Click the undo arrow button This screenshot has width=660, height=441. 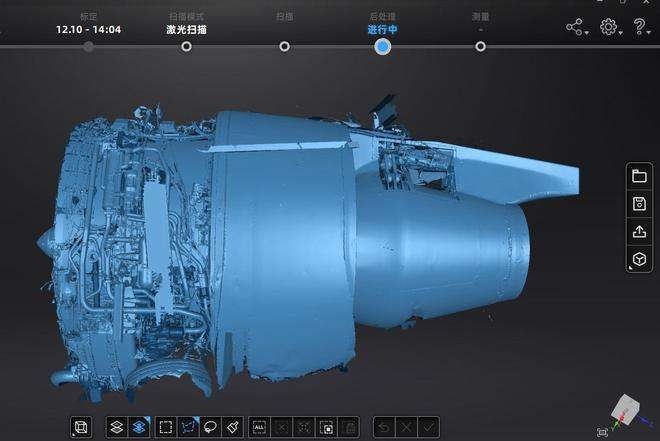coord(383,427)
